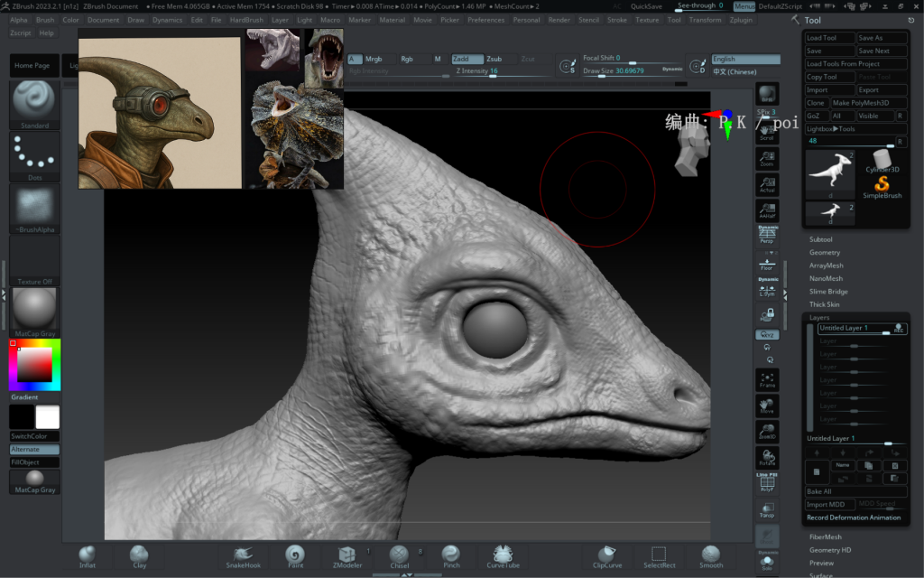The height and width of the screenshot is (578, 924).
Task: Expand the FiberMesh section
Action: pyautogui.click(x=825, y=536)
